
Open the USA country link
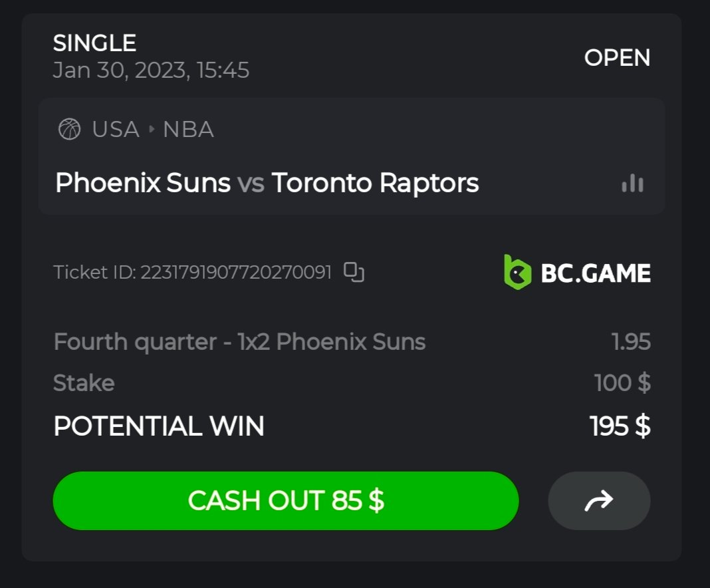click(116, 129)
